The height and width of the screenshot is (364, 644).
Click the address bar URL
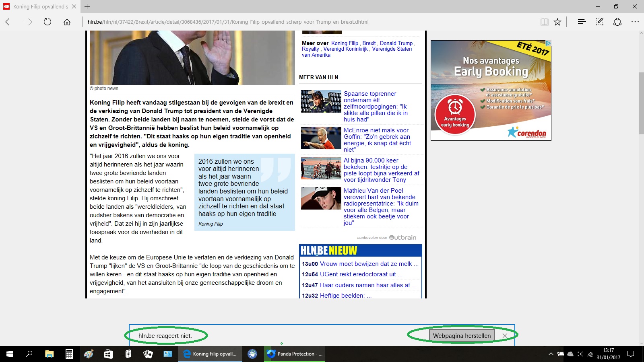228,22
